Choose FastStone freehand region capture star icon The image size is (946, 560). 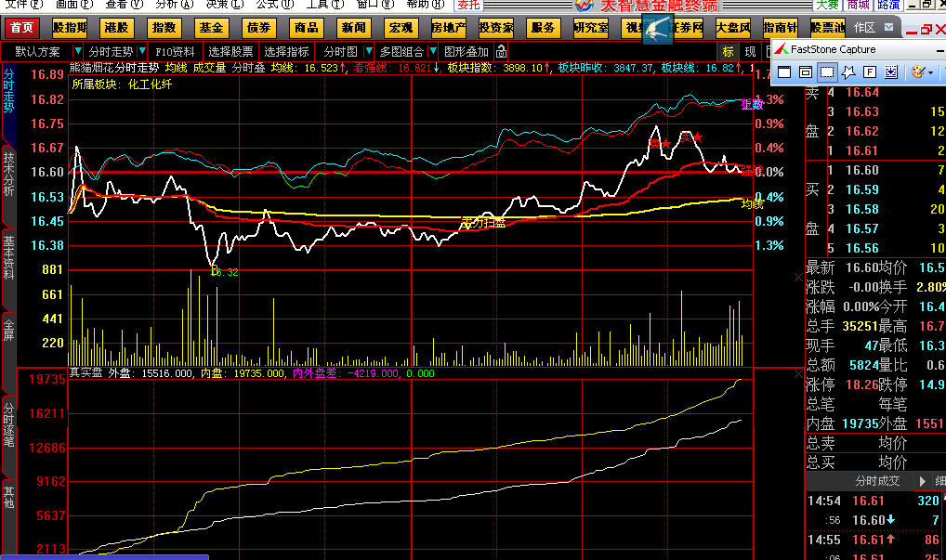click(848, 72)
